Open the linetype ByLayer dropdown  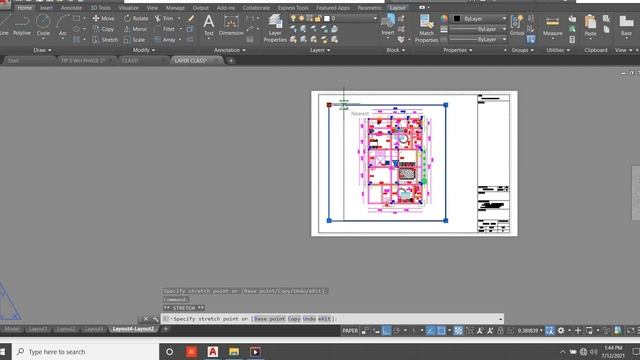coord(478,40)
